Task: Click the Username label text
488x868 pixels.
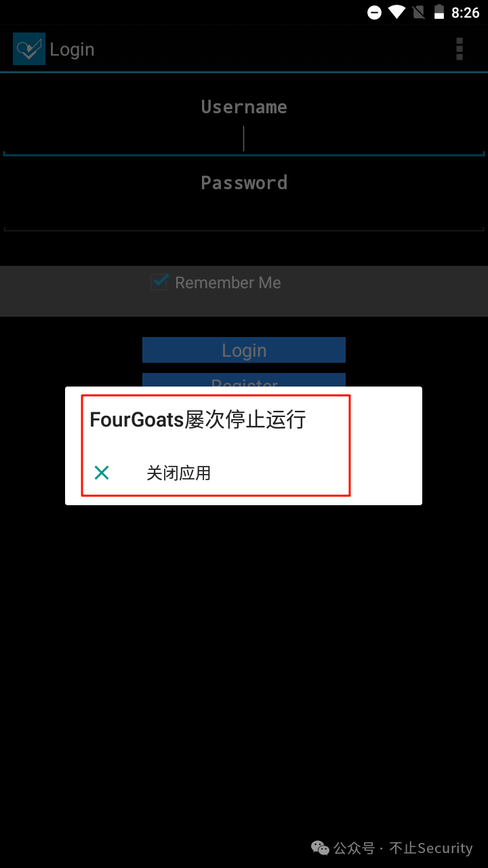Action: [244, 106]
